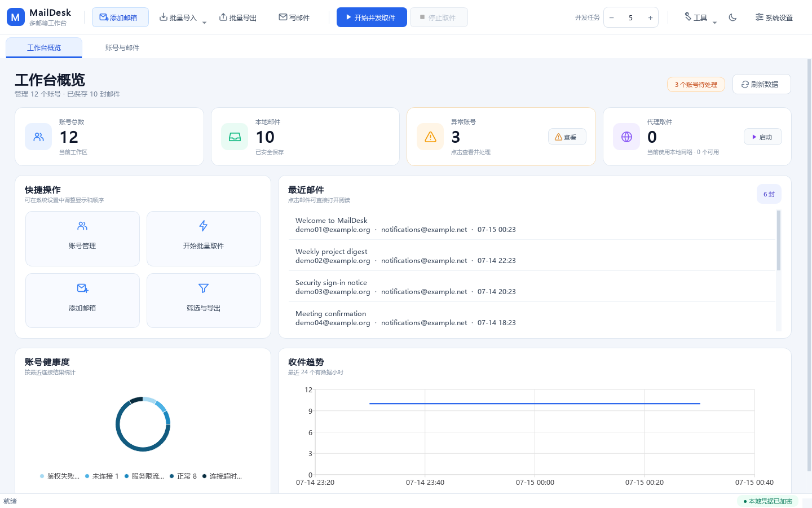Screen dimensions: 812x508
Task: Switch to the 工作台概览 tab
Action: pyautogui.click(x=44, y=48)
